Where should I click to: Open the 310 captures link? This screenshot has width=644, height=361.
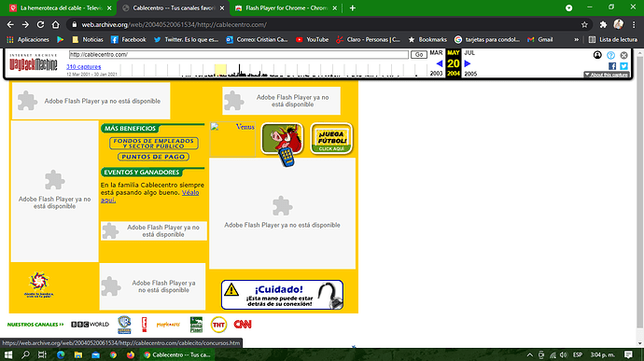point(84,66)
